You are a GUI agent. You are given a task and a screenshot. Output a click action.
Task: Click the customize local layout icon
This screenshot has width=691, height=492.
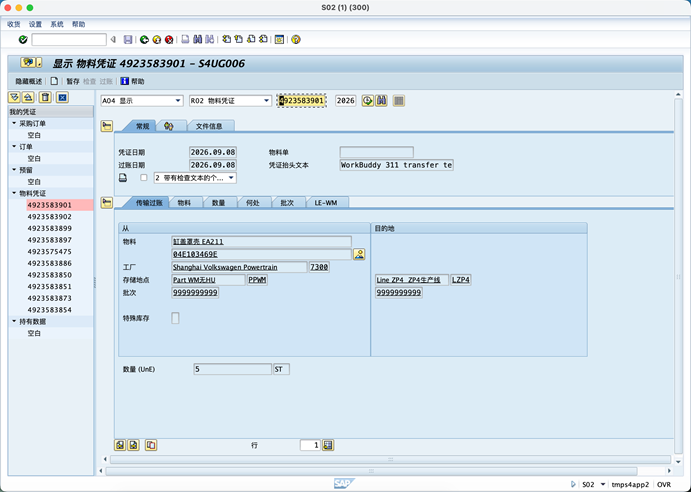[x=279, y=40]
